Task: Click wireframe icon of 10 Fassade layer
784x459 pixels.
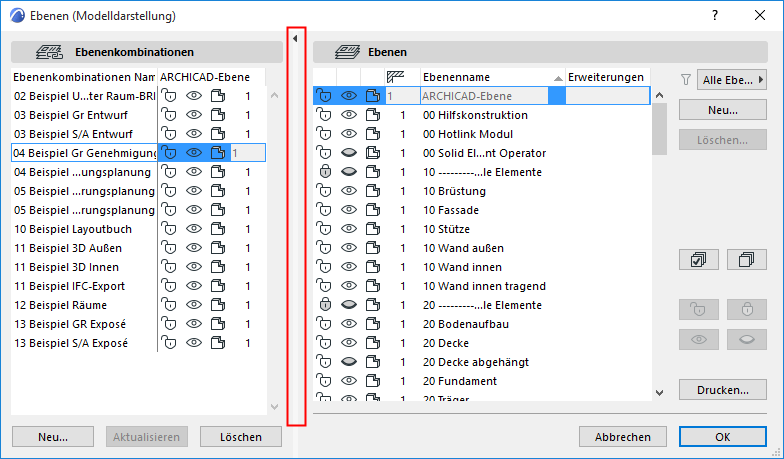Action: (373, 210)
